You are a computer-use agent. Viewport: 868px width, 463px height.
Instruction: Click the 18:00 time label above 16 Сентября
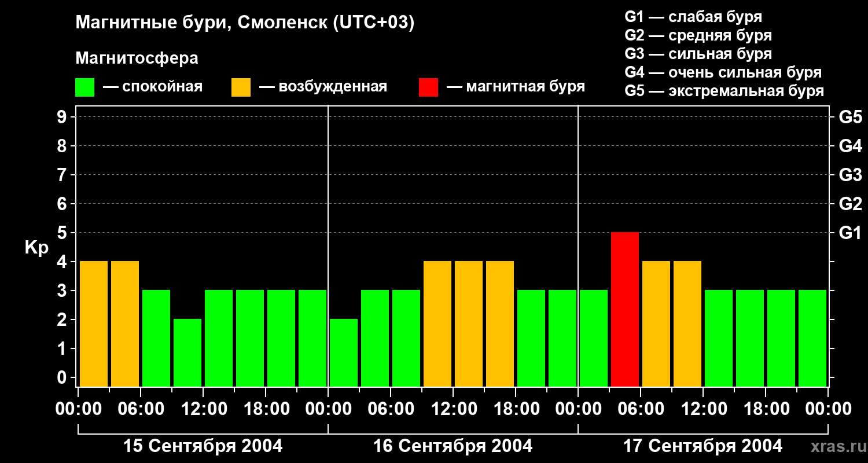pos(516,409)
